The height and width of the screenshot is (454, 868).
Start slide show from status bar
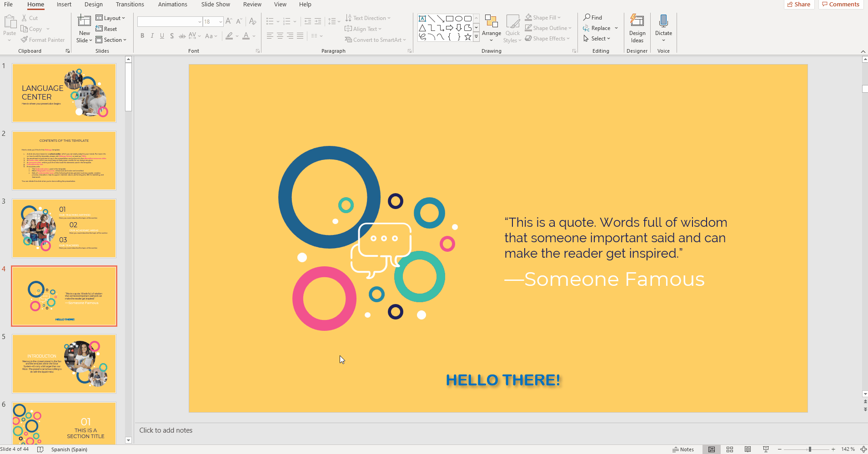coord(766,449)
